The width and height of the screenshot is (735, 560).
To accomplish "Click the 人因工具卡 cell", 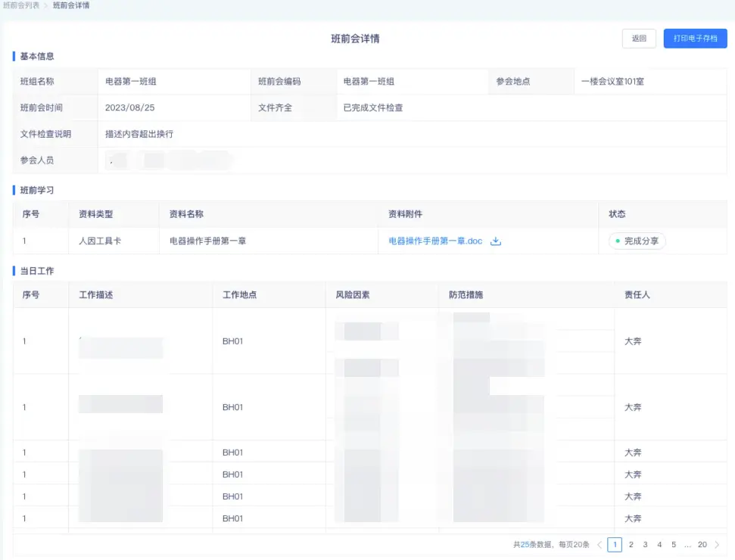I will pyautogui.click(x=100, y=241).
